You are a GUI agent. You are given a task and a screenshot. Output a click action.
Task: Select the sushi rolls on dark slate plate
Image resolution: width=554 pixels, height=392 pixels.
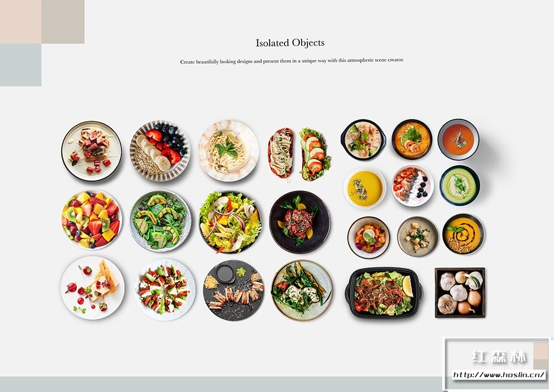pyautogui.click(x=234, y=290)
